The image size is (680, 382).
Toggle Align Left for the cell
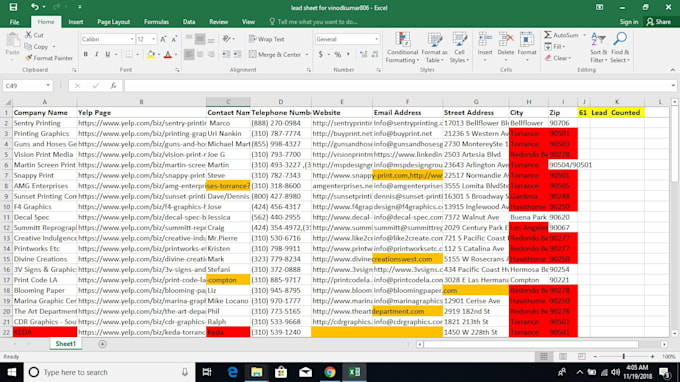[x=189, y=54]
